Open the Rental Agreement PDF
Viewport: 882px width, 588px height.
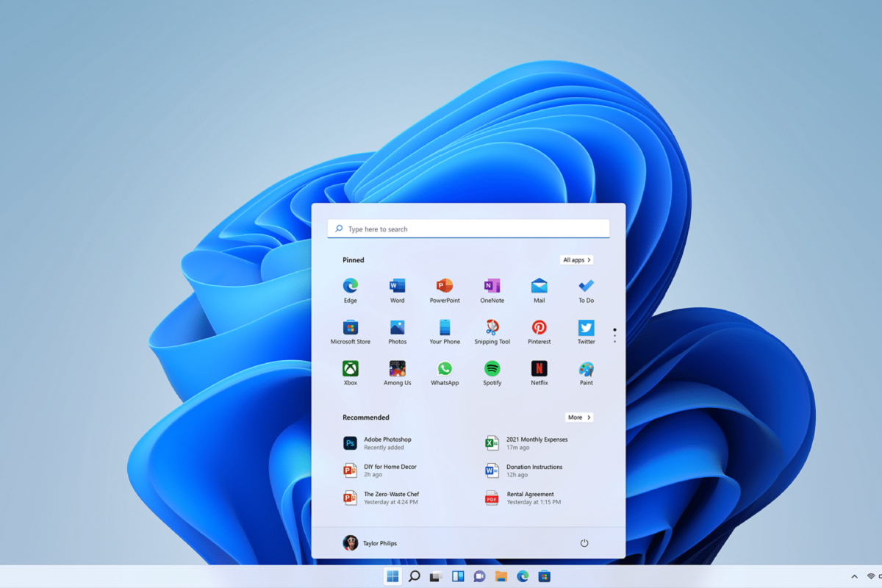click(x=523, y=498)
